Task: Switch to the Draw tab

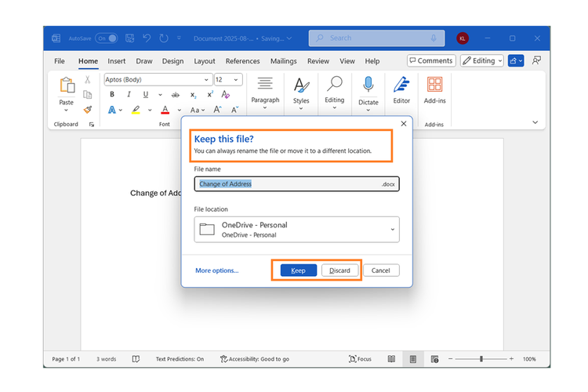Action: [x=144, y=61]
